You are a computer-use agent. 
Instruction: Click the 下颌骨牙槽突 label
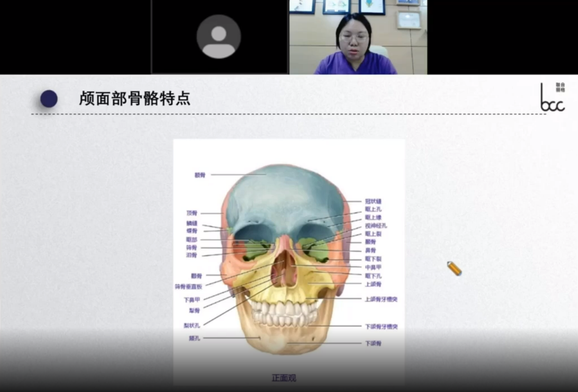(x=381, y=326)
